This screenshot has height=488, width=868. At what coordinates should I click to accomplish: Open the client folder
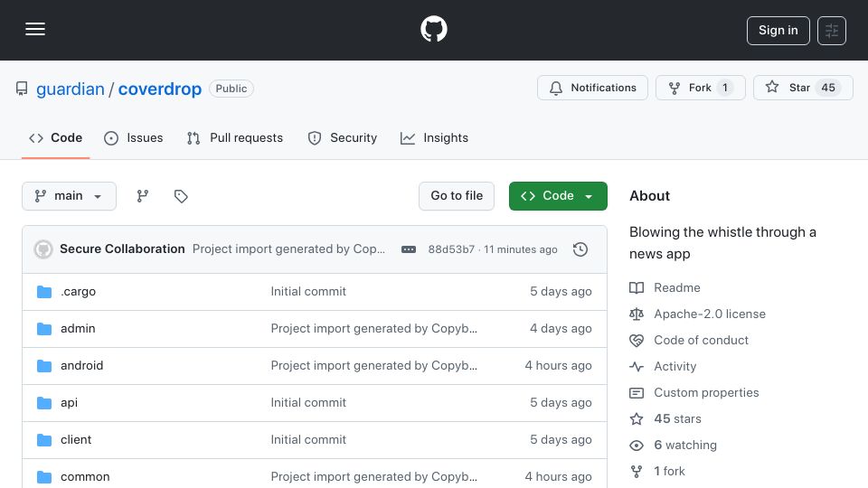tap(76, 440)
